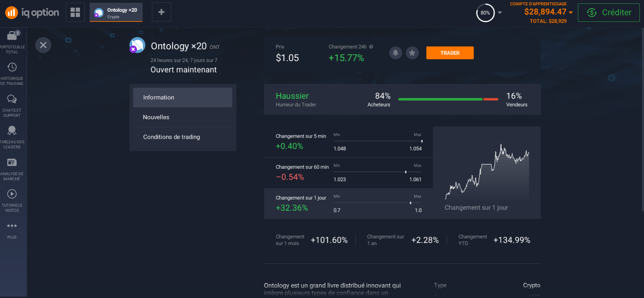Open Tableau des Leaders in the sidebar
Screen dimensions: 644x298
click(12, 137)
